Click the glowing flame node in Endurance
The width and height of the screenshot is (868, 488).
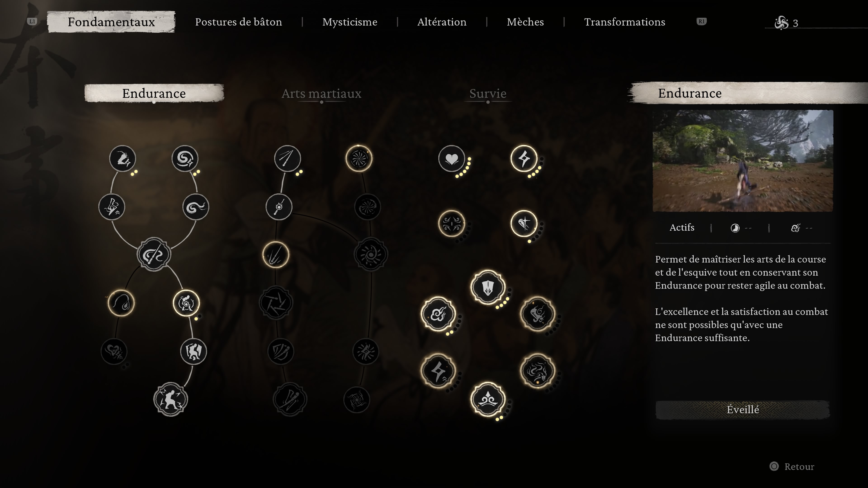click(121, 303)
